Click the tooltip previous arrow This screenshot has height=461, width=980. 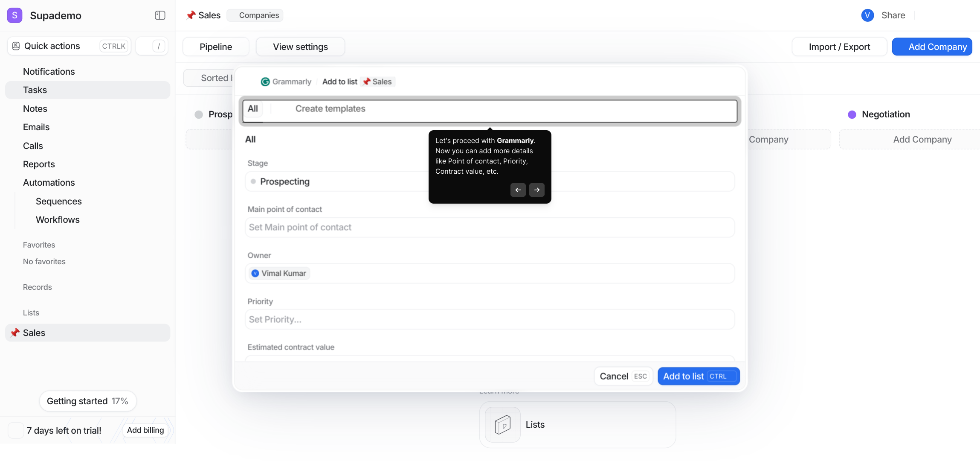(518, 190)
